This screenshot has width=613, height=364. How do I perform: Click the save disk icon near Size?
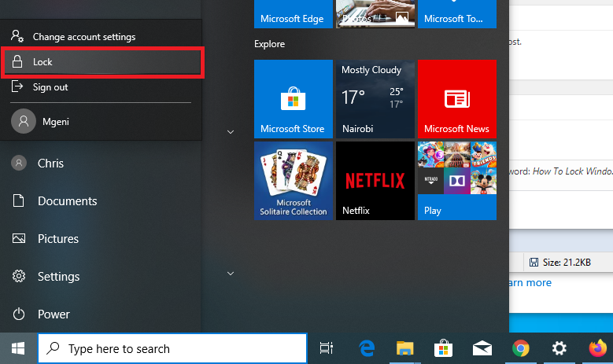click(x=534, y=262)
